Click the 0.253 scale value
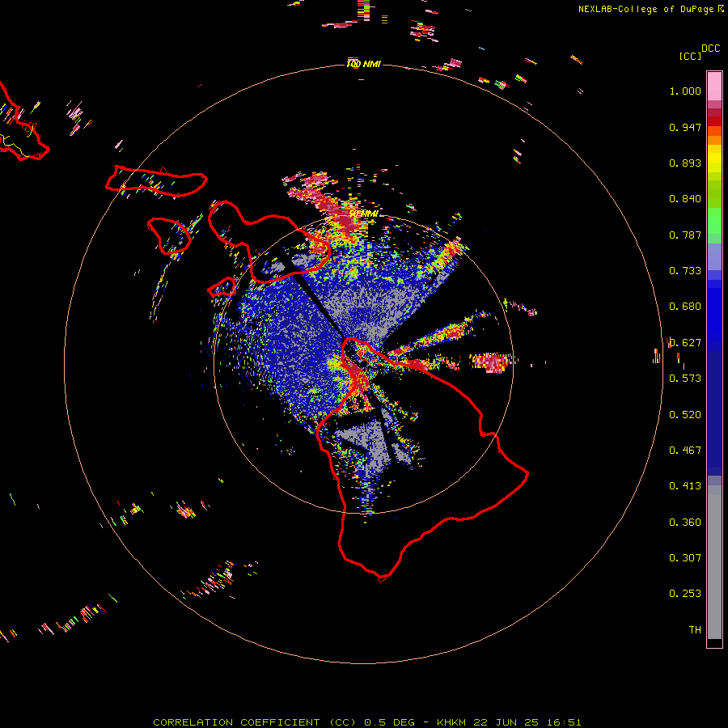The width and height of the screenshot is (728, 728). (x=685, y=594)
